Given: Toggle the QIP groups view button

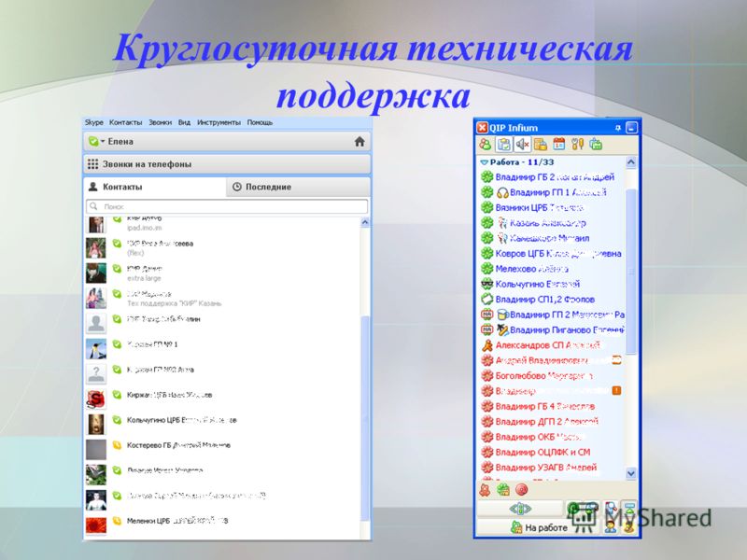Looking at the screenshot, I should coord(503,144).
